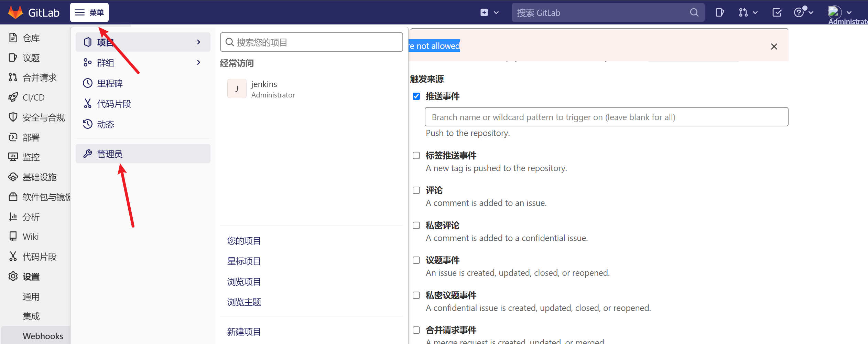Click the 动态 history icon
The width and height of the screenshot is (868, 344).
tap(88, 124)
